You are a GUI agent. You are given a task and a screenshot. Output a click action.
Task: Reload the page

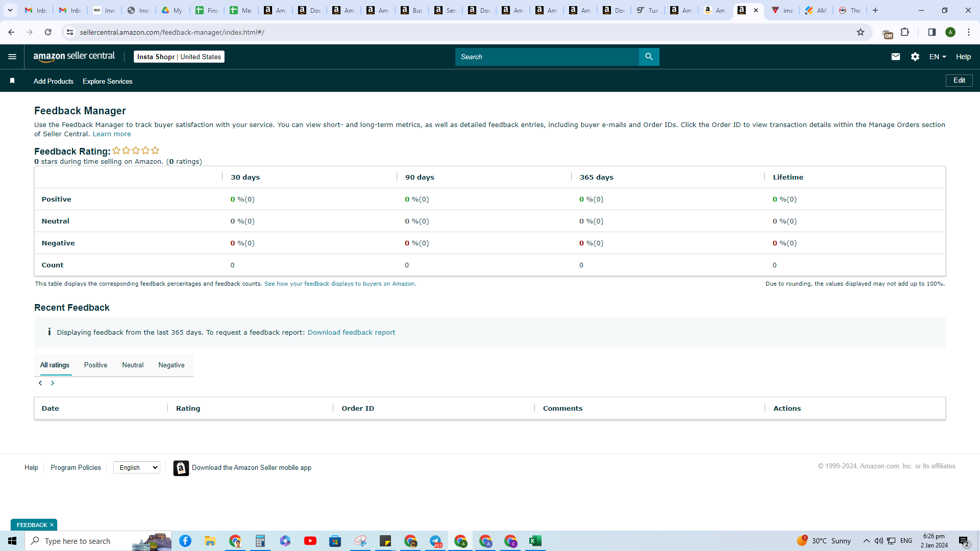pyautogui.click(x=48, y=32)
